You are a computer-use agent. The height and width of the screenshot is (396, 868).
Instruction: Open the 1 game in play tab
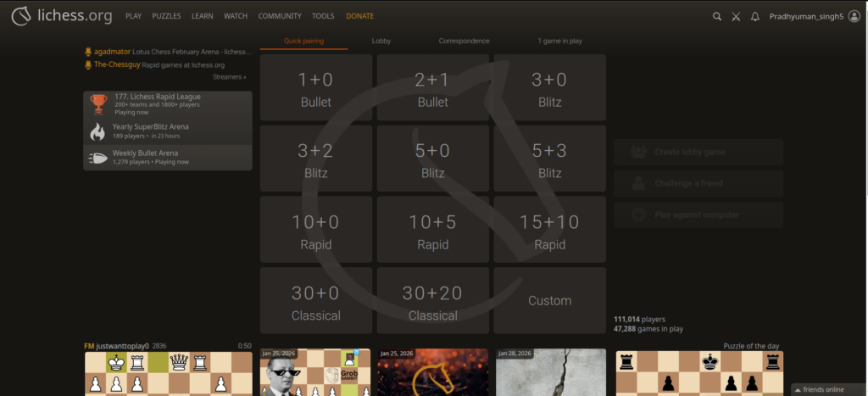point(559,41)
